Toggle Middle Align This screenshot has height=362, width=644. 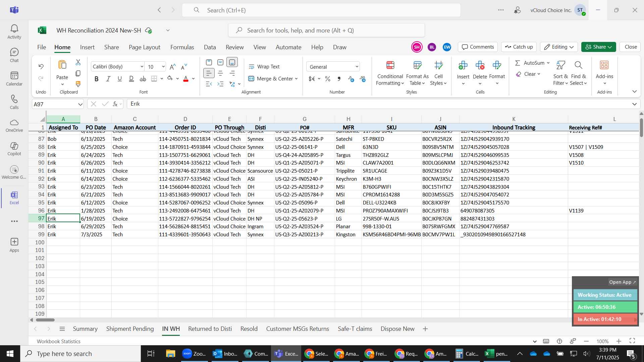(x=220, y=62)
